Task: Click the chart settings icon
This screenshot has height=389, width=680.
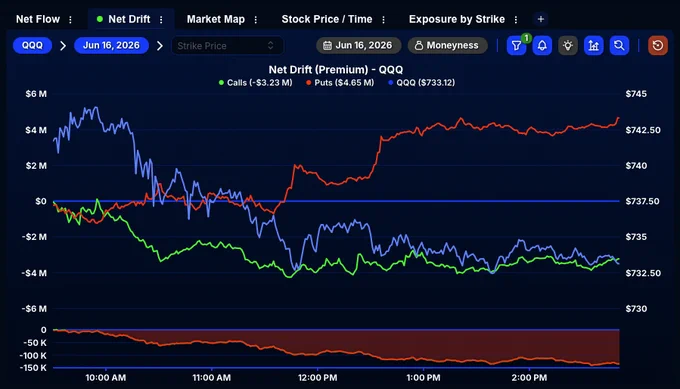Action: tap(593, 46)
